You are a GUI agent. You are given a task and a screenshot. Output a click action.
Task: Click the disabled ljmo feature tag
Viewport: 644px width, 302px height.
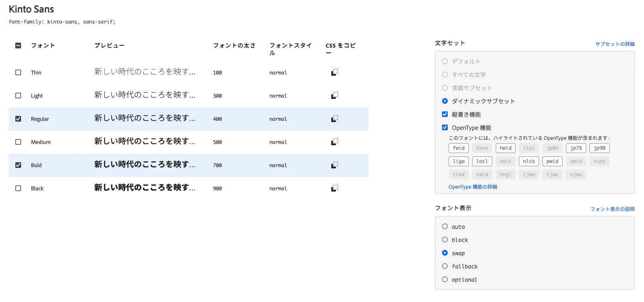tap(529, 175)
